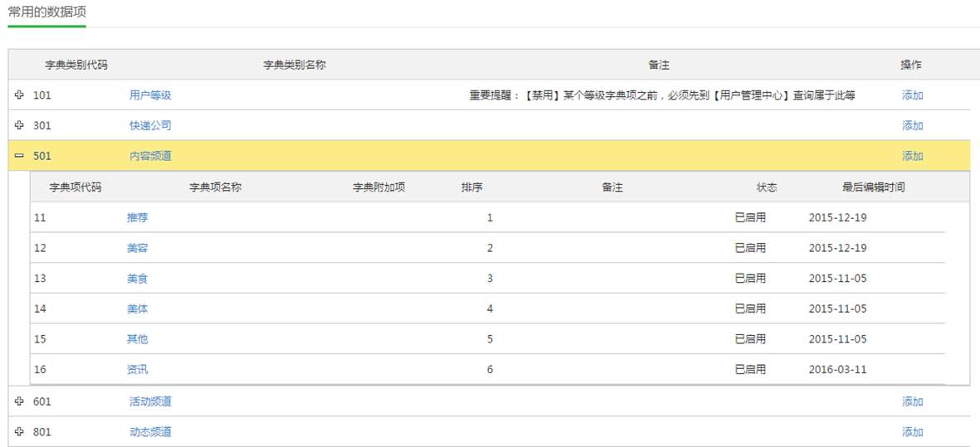Open the 动态频道 category link
The image size is (980, 447).
click(150, 432)
